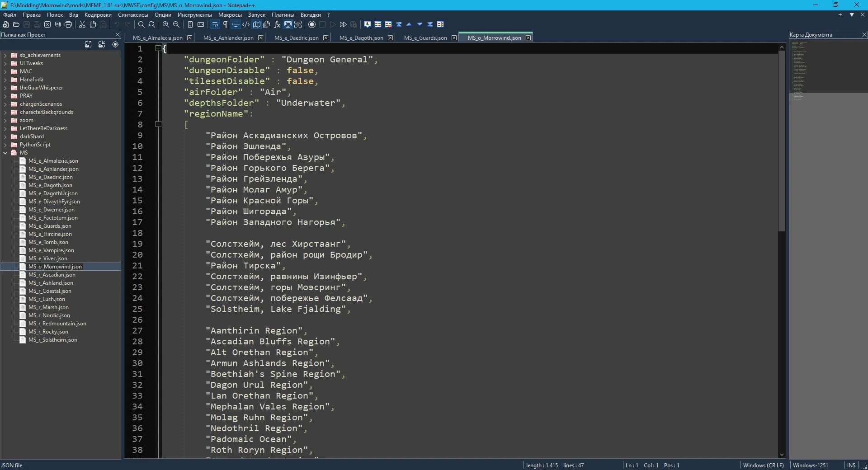Close the Папка как Проект panel
The width and height of the screenshot is (868, 470).
[118, 35]
